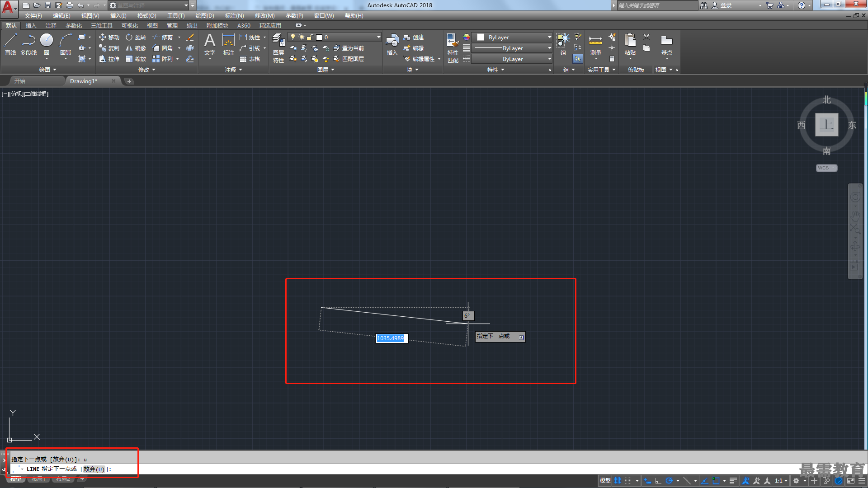Click 编辑属性 (Edit Attributes) button

click(420, 59)
